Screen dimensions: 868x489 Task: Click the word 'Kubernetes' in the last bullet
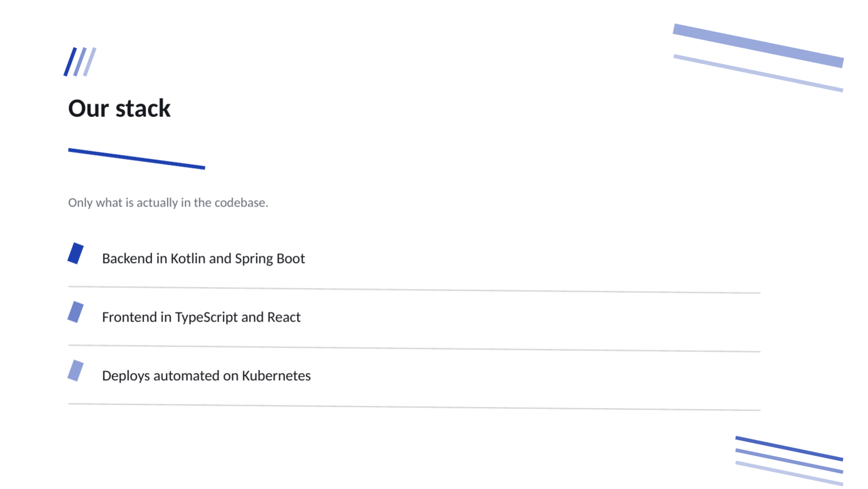tap(276, 375)
